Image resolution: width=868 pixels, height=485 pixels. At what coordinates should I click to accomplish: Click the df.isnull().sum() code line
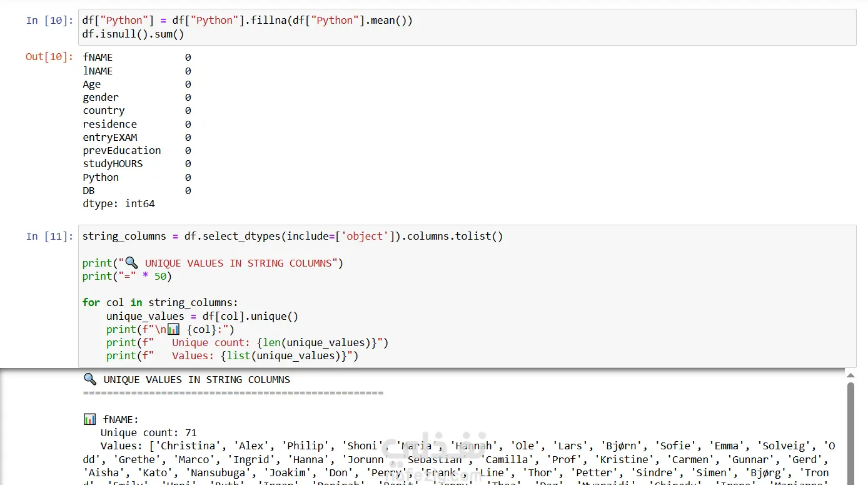[x=133, y=34]
